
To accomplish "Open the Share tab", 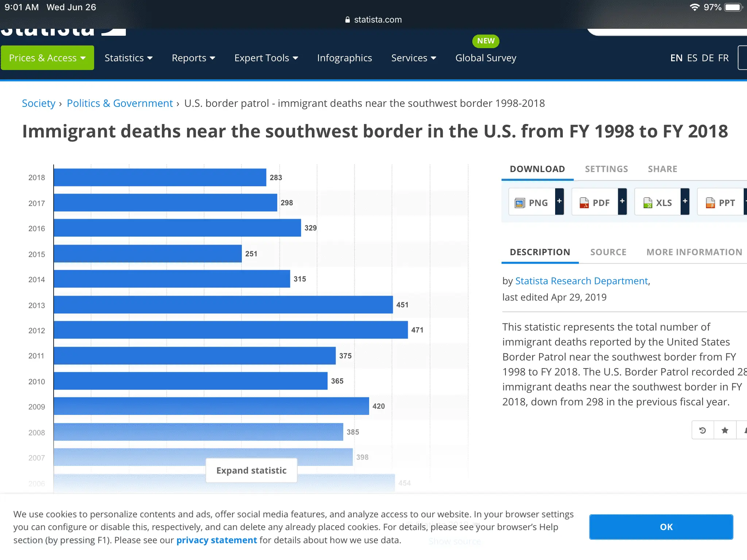I will pos(662,169).
